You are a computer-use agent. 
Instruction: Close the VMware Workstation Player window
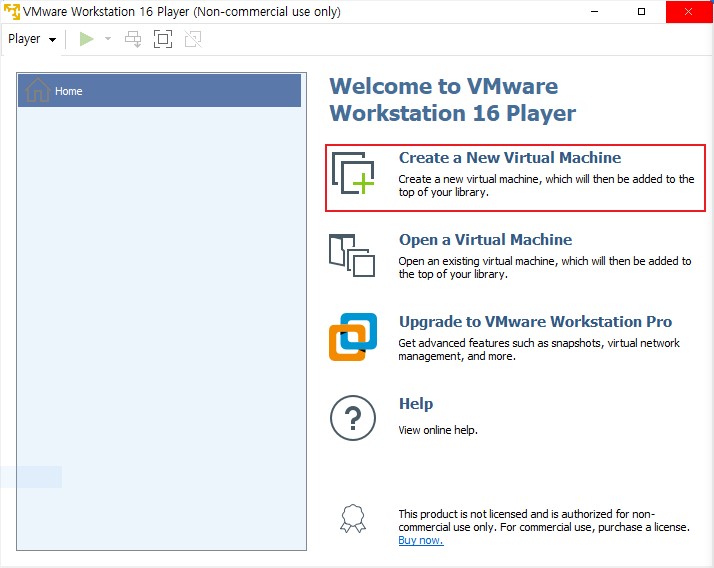pyautogui.click(x=688, y=11)
